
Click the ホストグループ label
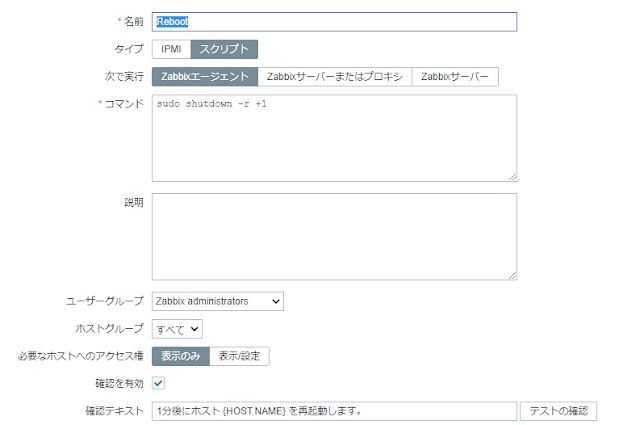[x=110, y=328]
